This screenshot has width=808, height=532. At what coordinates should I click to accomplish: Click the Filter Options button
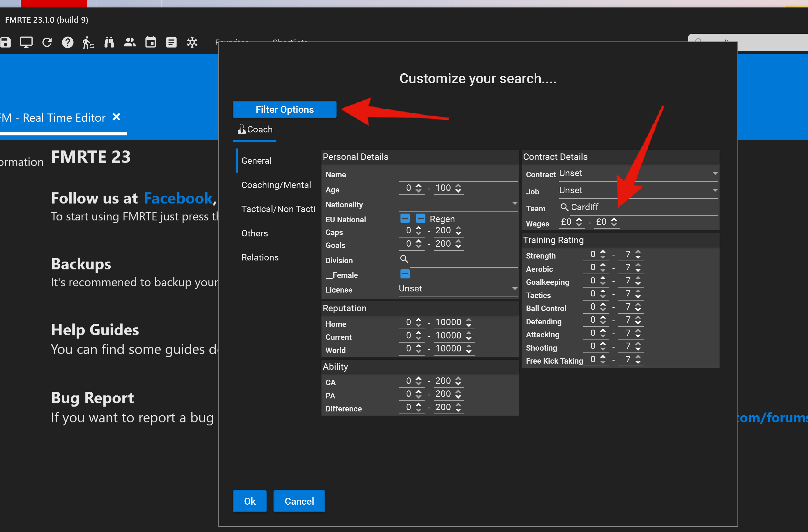pos(284,109)
